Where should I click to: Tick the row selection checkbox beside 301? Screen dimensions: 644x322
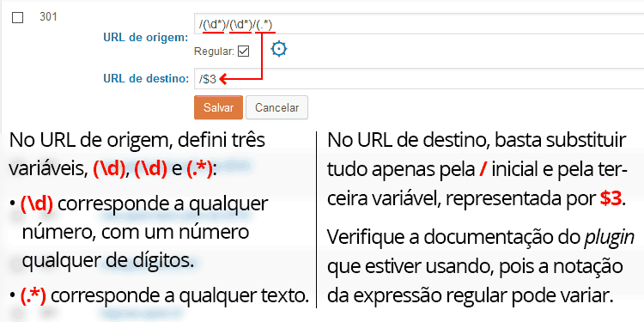point(18,18)
